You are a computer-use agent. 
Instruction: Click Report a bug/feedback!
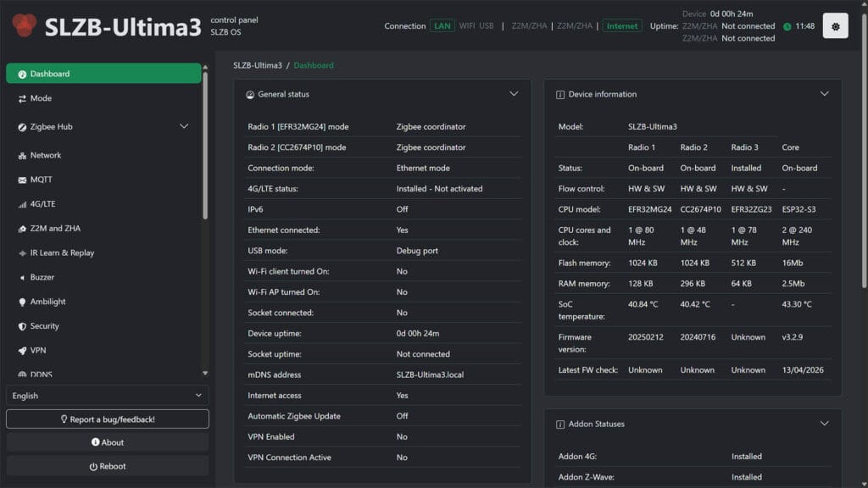108,418
